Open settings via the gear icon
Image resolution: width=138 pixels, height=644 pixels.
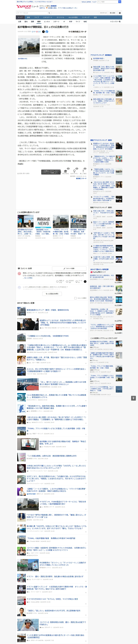point(120,13)
